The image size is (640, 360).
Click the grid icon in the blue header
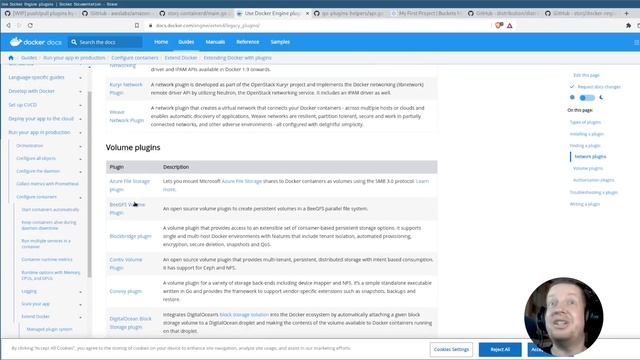click(636, 42)
